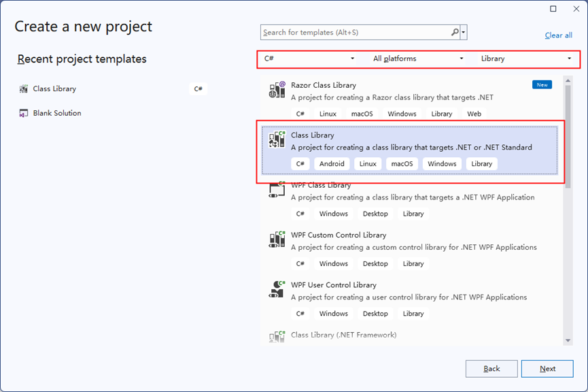
Task: Click the search magnifier icon
Action: tap(455, 32)
